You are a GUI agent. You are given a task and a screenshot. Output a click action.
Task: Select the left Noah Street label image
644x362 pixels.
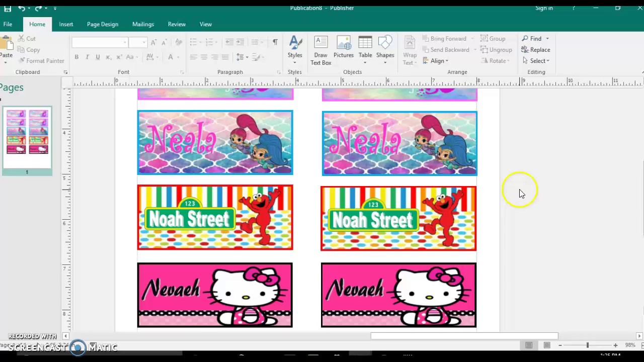click(215, 217)
